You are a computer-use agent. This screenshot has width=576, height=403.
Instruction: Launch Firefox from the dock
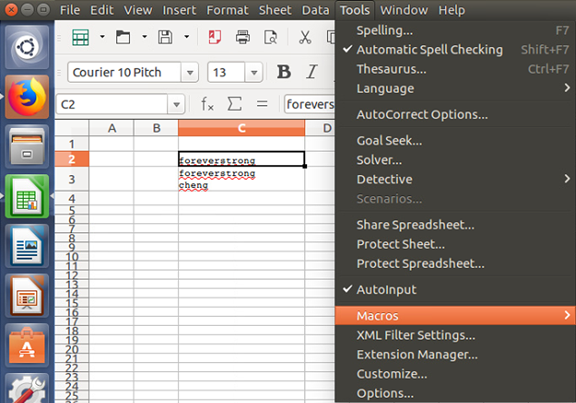(x=27, y=97)
